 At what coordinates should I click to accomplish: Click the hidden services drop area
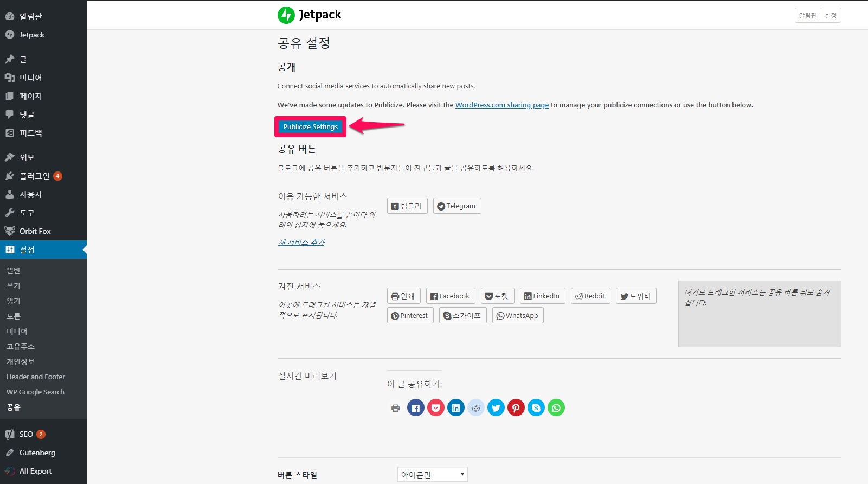[x=759, y=320]
